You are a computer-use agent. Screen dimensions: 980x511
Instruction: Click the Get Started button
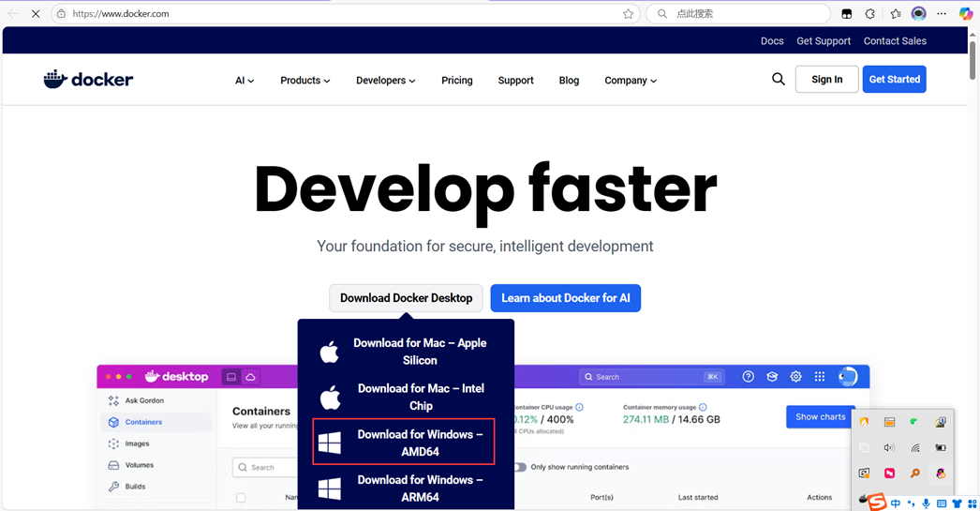(x=895, y=80)
